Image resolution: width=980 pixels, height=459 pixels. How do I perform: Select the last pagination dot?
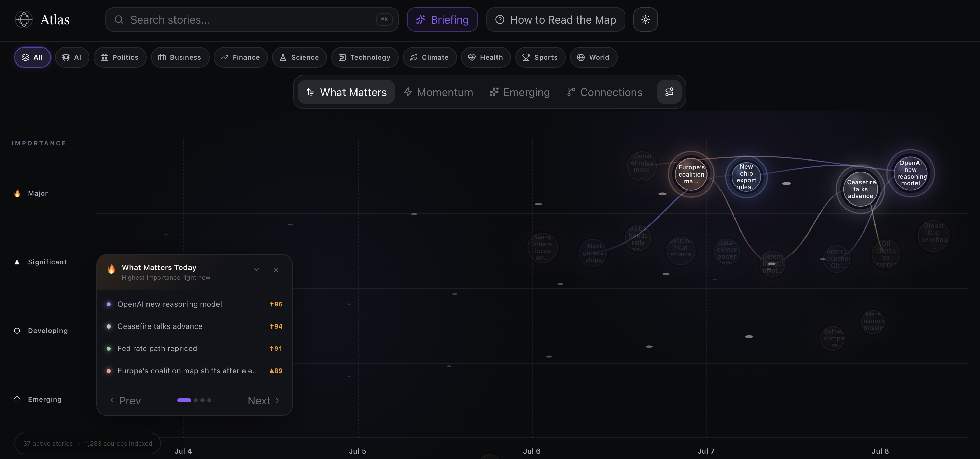[x=209, y=400]
